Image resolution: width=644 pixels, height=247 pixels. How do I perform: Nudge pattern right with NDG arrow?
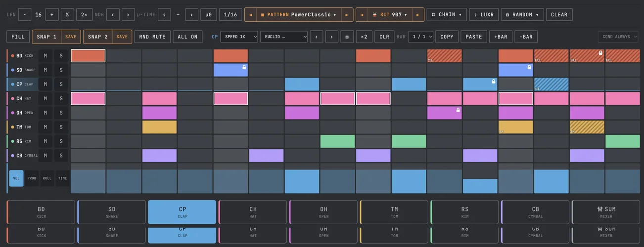128,14
